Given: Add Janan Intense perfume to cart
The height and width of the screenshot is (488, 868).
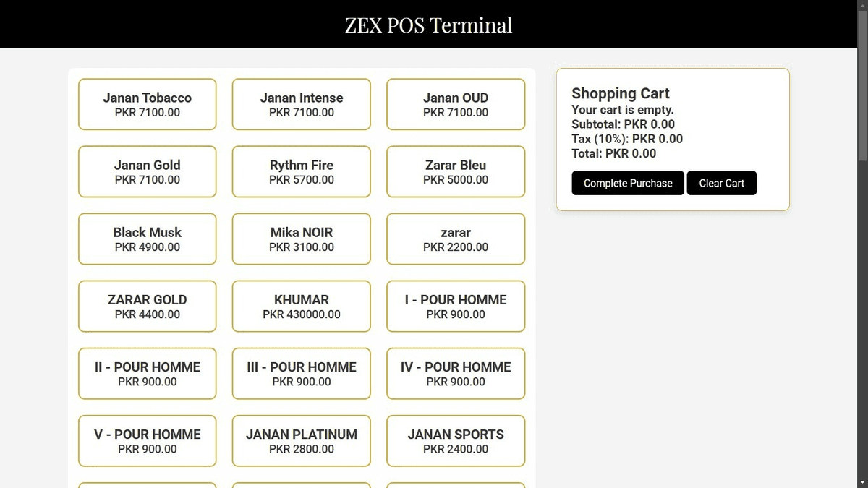Looking at the screenshot, I should coord(301,104).
